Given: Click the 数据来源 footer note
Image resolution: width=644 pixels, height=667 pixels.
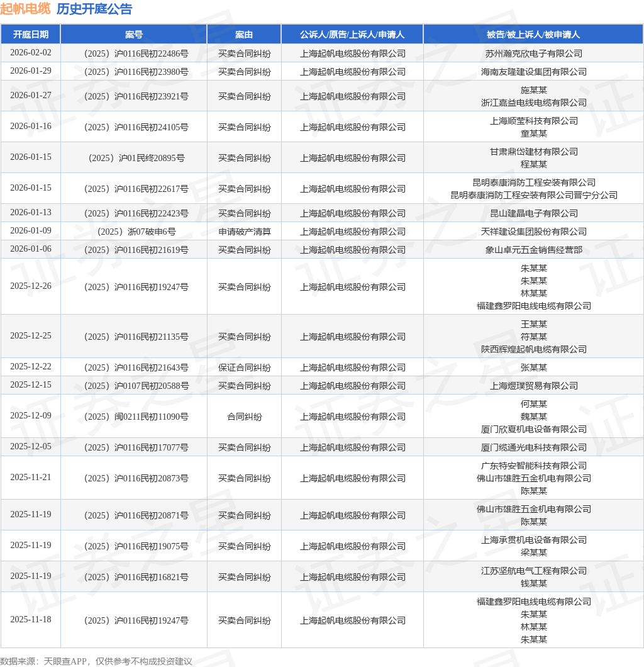Looking at the screenshot, I should click(96, 661).
